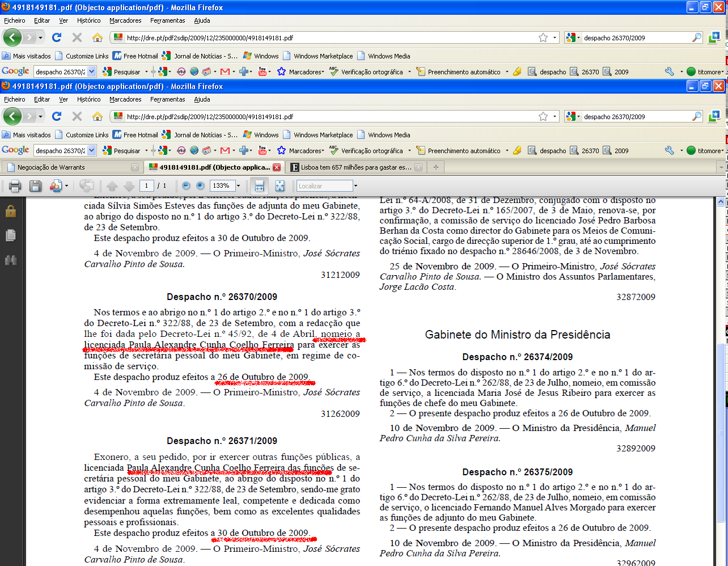Click in the Localizar search field
The width and height of the screenshot is (728, 566).
[x=324, y=186]
